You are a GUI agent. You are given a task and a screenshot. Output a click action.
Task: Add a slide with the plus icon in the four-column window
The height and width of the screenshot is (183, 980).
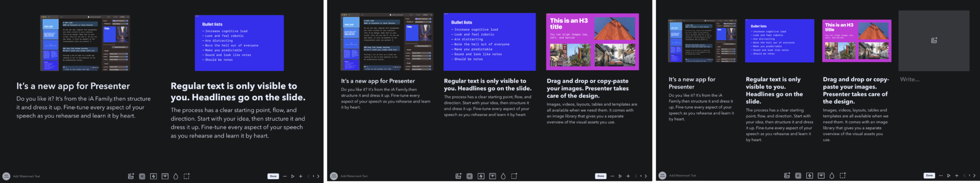coord(957,175)
